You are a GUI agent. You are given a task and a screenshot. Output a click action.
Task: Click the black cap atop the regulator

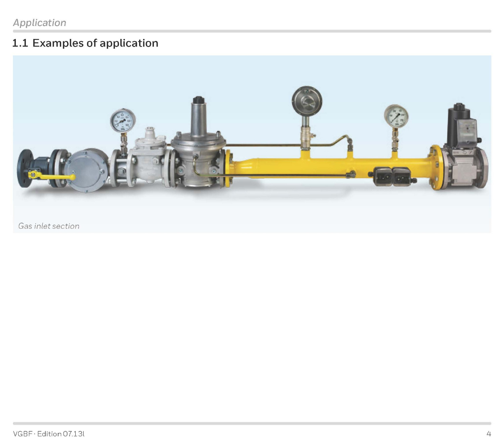point(199,99)
